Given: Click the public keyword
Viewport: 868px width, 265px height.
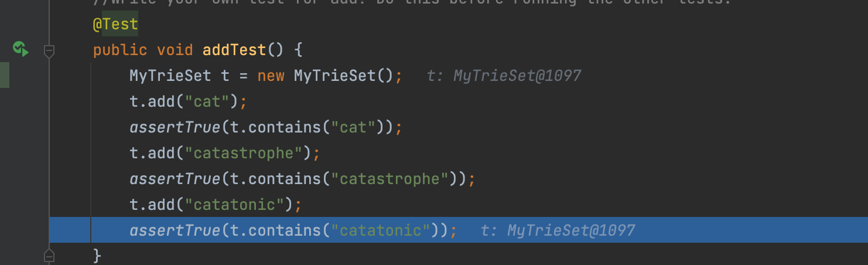Looking at the screenshot, I should point(120,50).
